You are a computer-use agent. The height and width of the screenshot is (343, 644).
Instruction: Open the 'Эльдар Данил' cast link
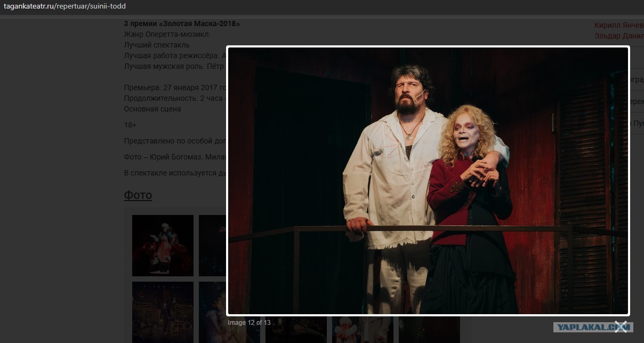point(619,36)
